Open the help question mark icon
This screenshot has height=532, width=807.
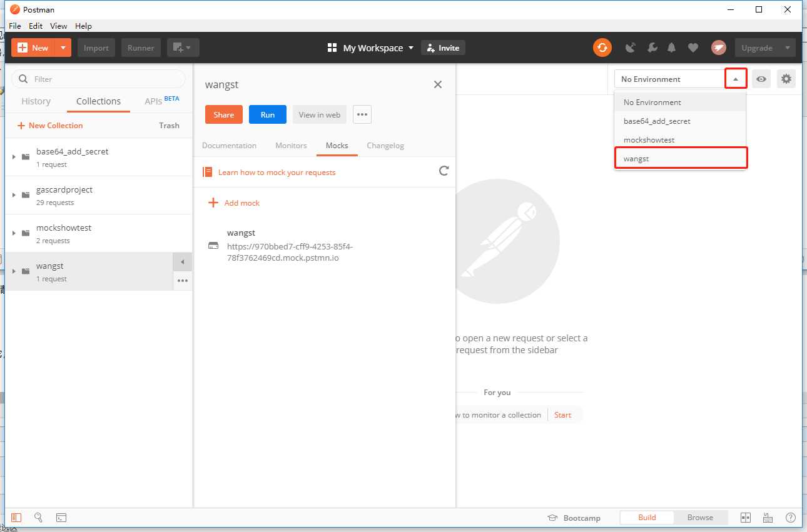[x=790, y=518]
